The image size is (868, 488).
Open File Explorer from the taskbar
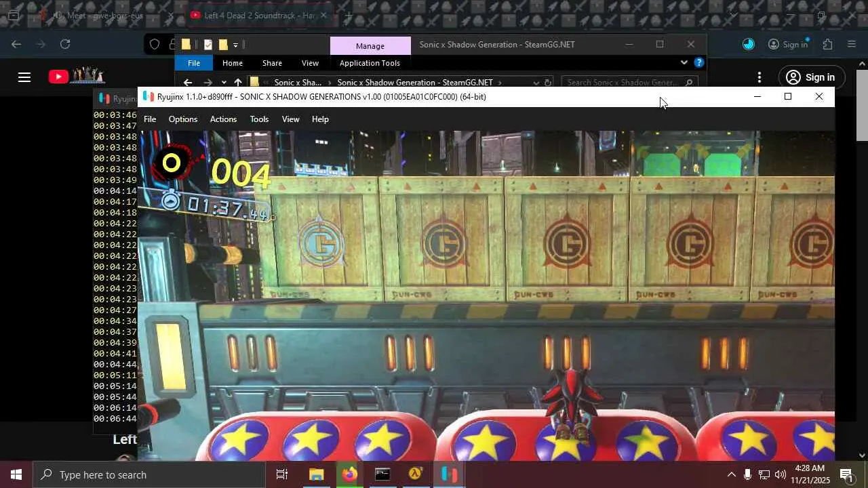(x=317, y=474)
